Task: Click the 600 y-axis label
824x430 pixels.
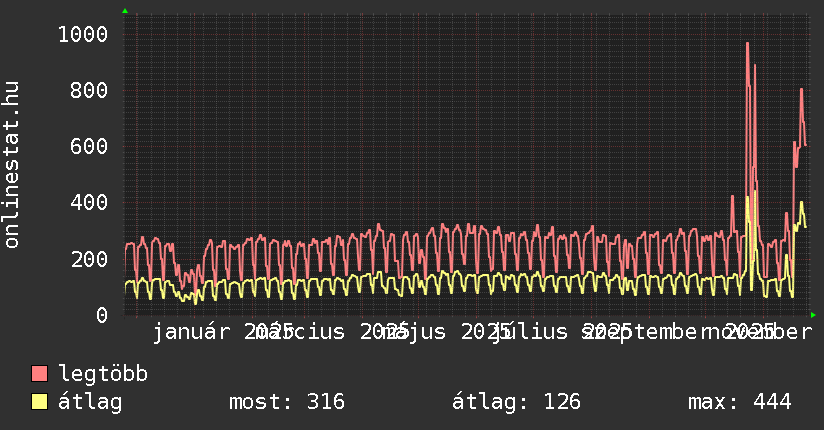Action: pyautogui.click(x=88, y=146)
